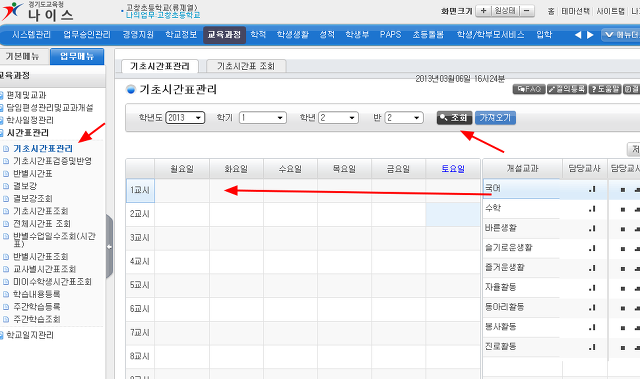Open the PAPS top menu
640x379 pixels.
point(390,35)
